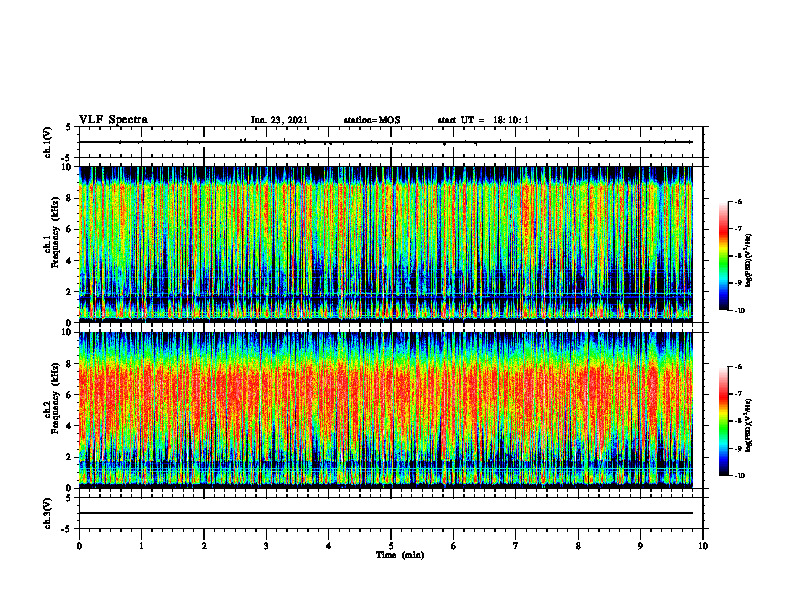Click the time axis tick label "4"
This screenshot has height=612, width=792.
[329, 546]
